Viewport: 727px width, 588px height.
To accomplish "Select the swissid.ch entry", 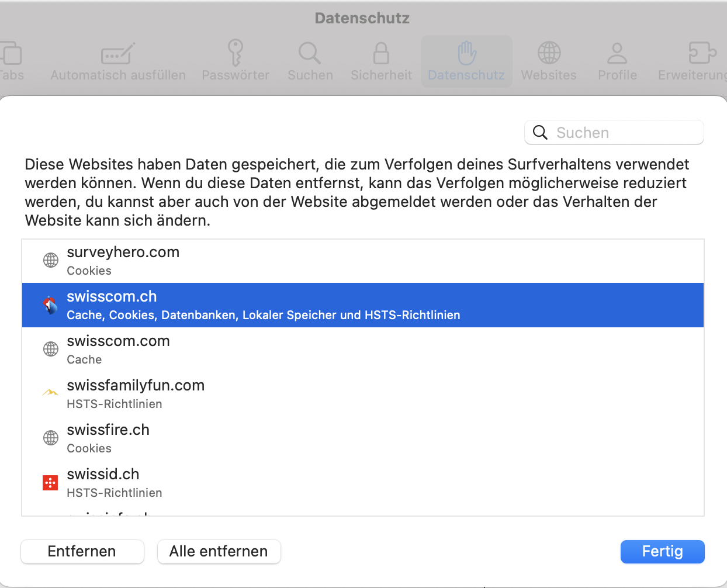I will click(363, 483).
